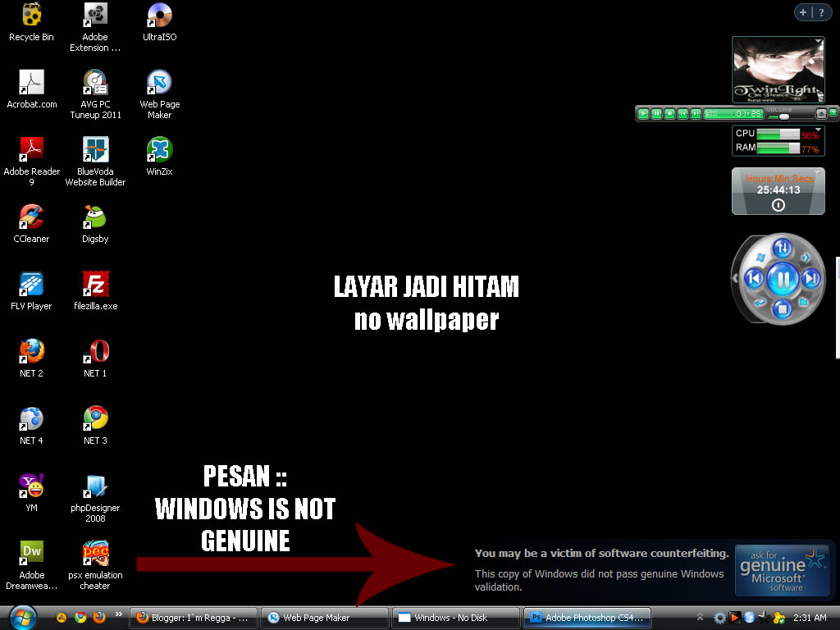This screenshot has height=630, width=840.
Task: Click the genuine star tray icon
Action: (764, 619)
